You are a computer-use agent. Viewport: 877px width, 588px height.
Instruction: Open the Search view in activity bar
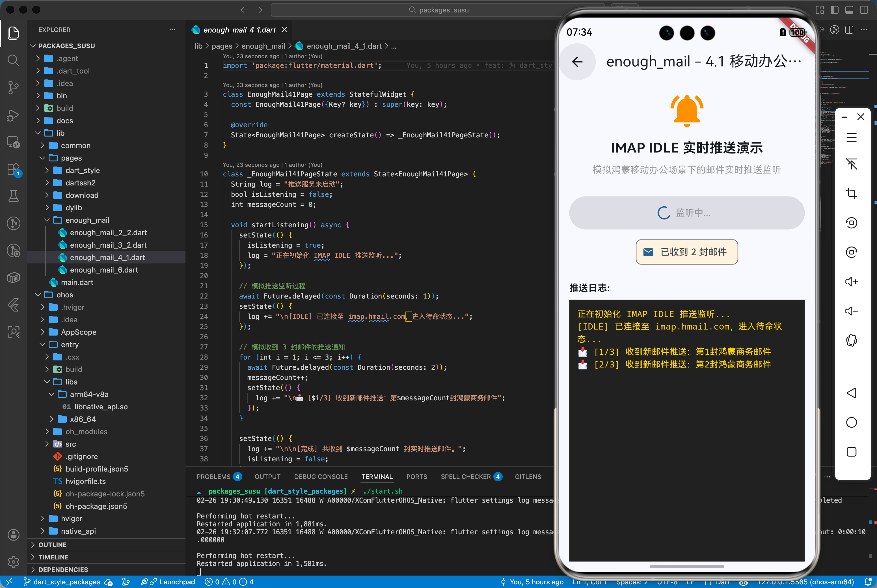point(14,60)
